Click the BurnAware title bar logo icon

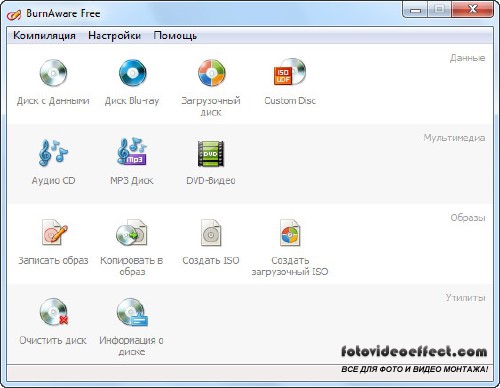(14, 14)
